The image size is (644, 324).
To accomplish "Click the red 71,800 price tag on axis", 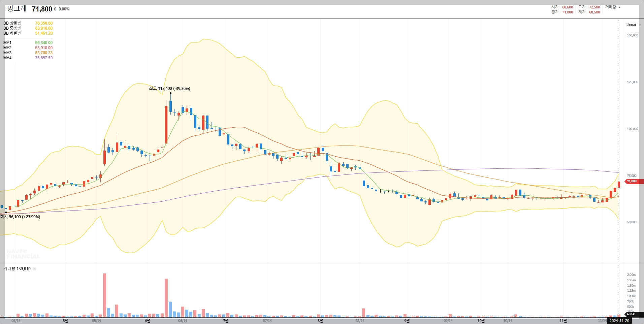I will click(x=633, y=181).
